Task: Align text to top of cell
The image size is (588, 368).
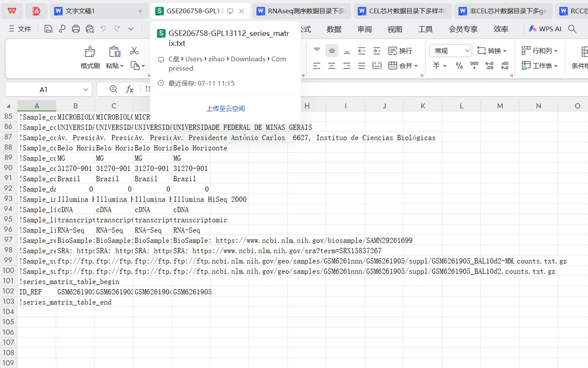Action: tap(317, 50)
